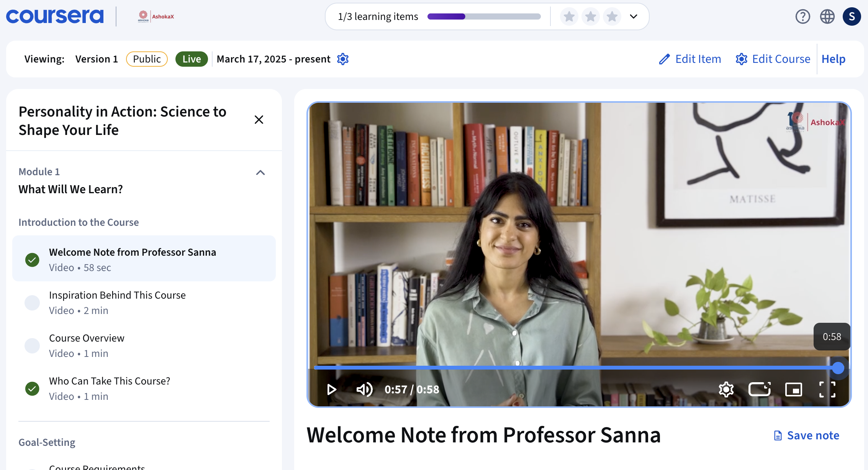Enable picture-in-picture mode

tap(793, 389)
